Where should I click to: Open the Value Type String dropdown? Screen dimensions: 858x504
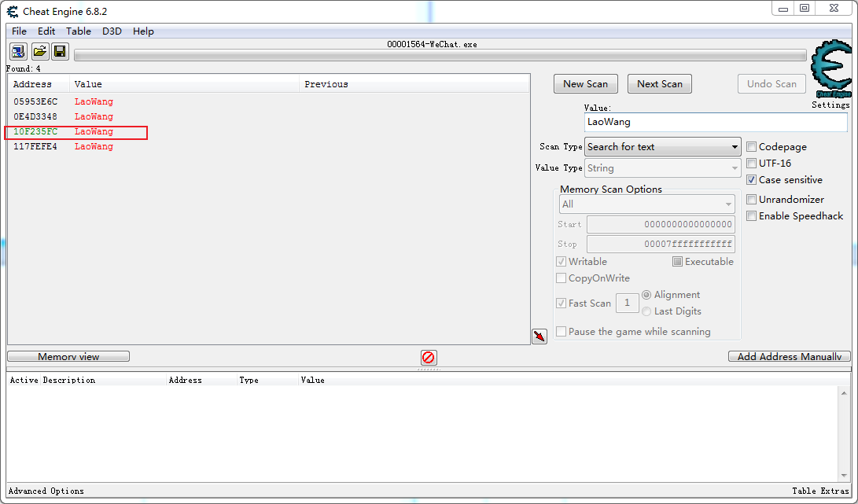[x=663, y=168]
